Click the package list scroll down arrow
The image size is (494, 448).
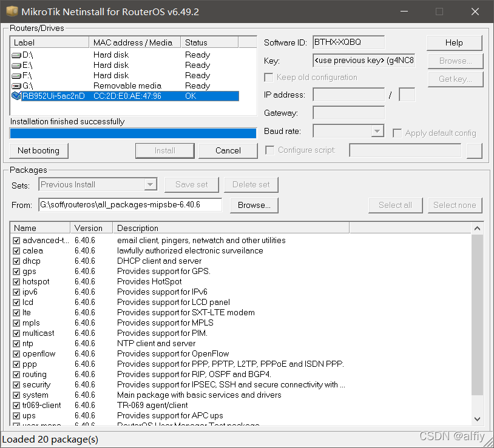(x=477, y=419)
